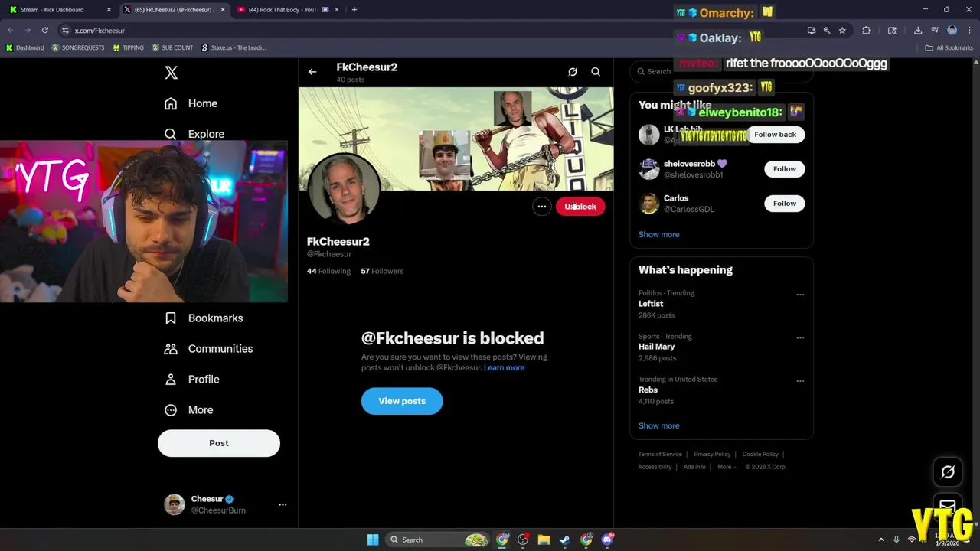Open All Bookmarks folder
The image size is (980, 551).
click(949, 47)
